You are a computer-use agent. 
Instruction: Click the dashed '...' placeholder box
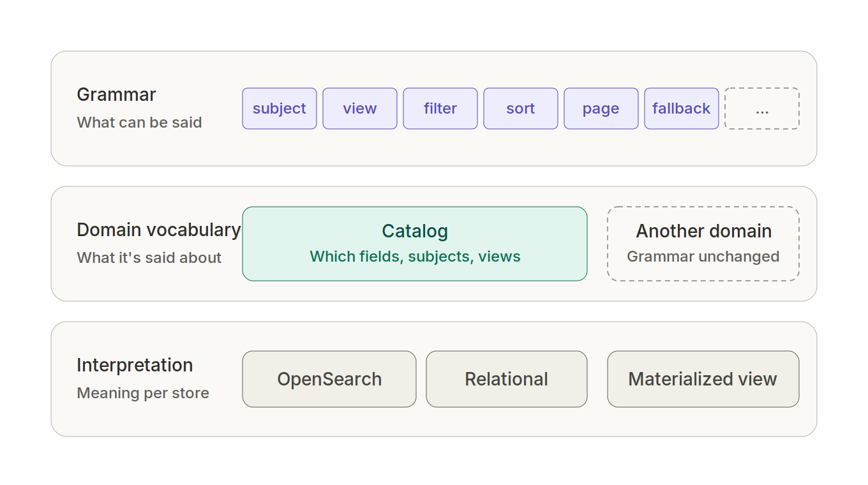[x=762, y=108]
